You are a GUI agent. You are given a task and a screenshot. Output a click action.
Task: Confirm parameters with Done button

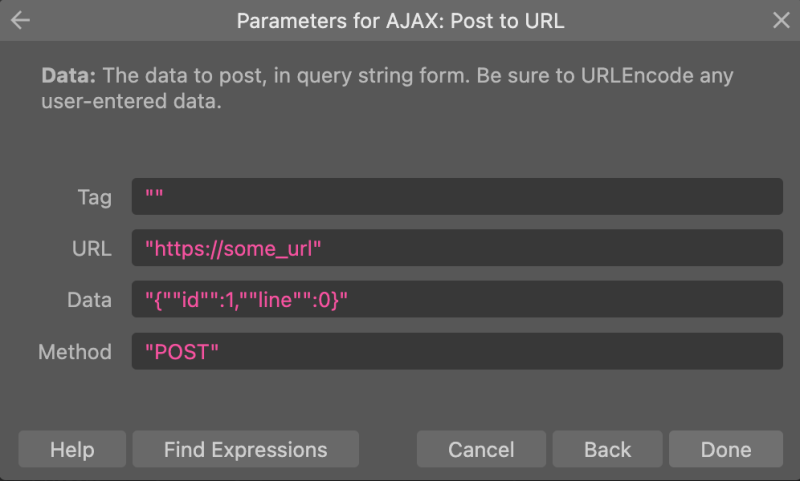726,449
